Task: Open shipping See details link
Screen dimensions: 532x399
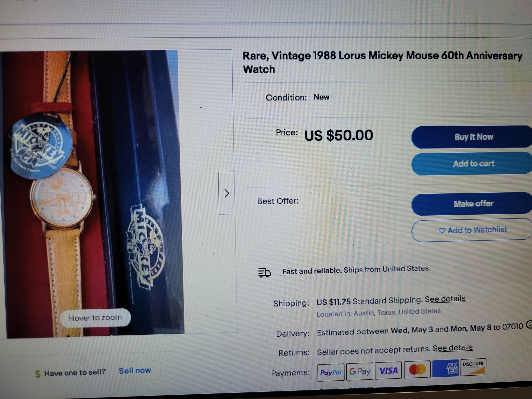Action: tap(445, 299)
